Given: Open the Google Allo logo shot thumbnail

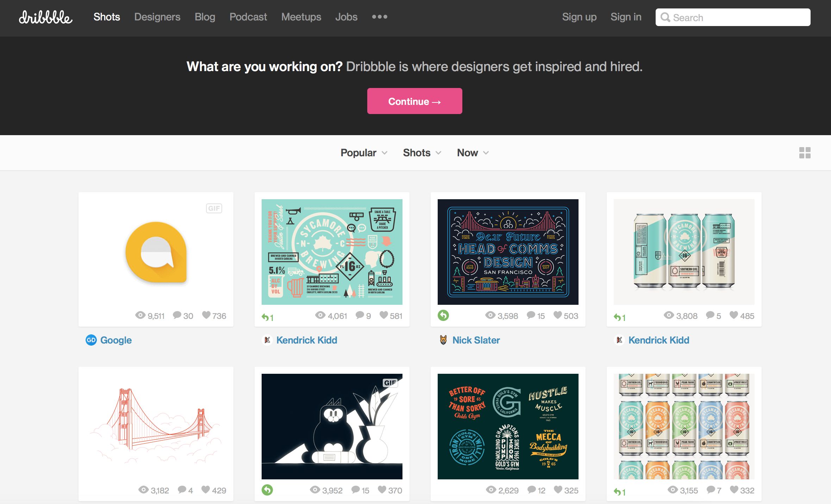Looking at the screenshot, I should coord(156,252).
